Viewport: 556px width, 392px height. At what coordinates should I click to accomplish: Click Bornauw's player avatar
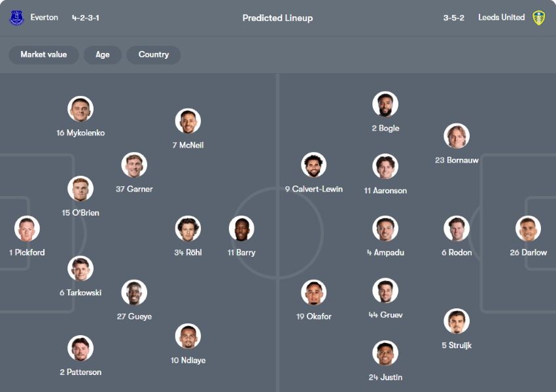click(x=457, y=136)
